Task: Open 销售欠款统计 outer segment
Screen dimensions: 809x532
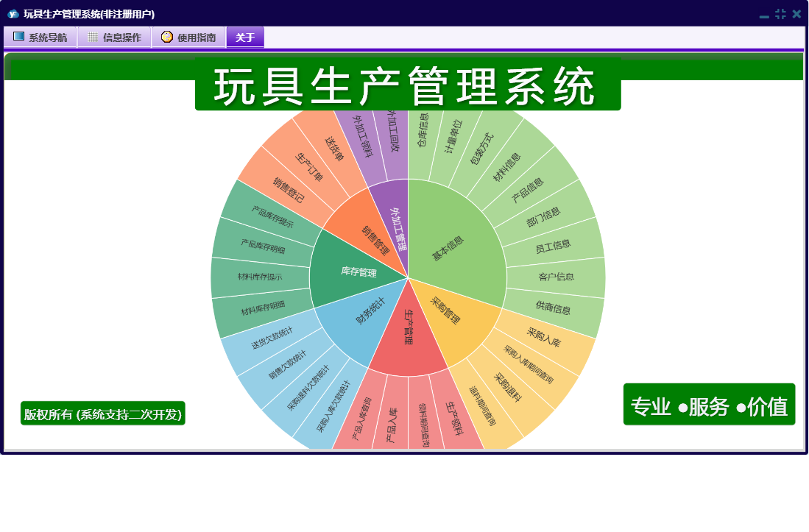Action: pyautogui.click(x=287, y=365)
